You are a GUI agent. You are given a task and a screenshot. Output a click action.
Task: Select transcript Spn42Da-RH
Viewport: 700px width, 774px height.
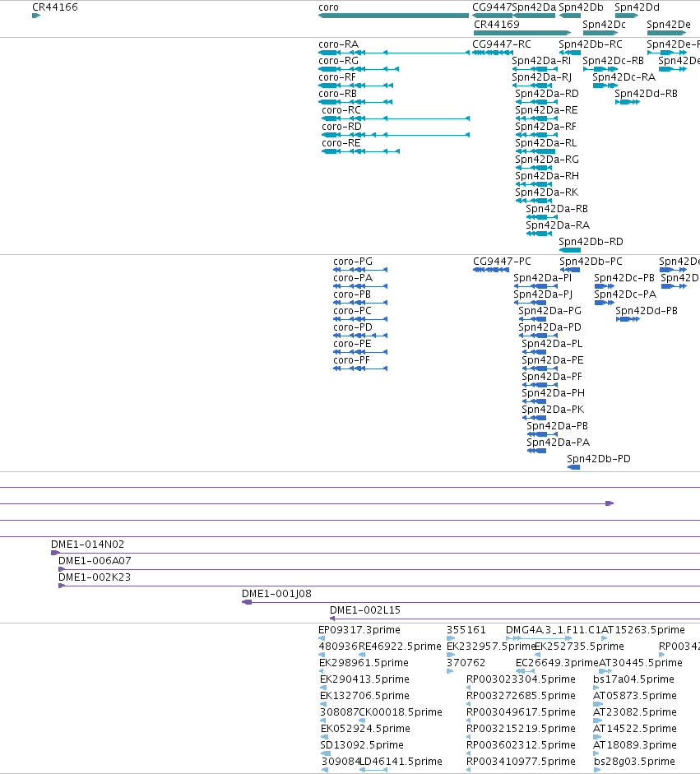[x=547, y=176]
